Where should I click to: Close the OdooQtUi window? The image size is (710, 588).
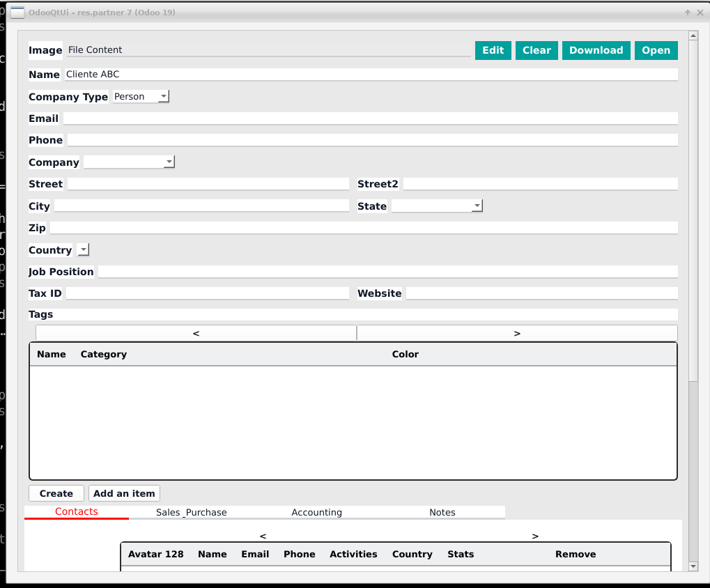(x=700, y=13)
